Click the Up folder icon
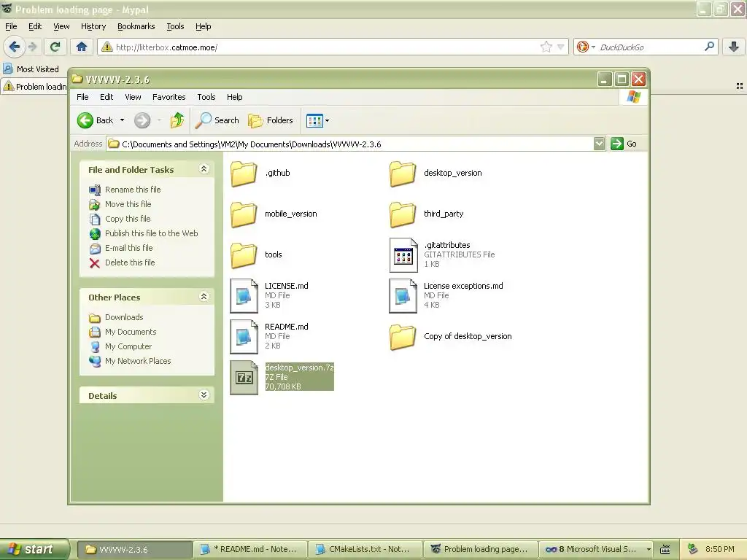The height and width of the screenshot is (560, 747). [x=177, y=120]
